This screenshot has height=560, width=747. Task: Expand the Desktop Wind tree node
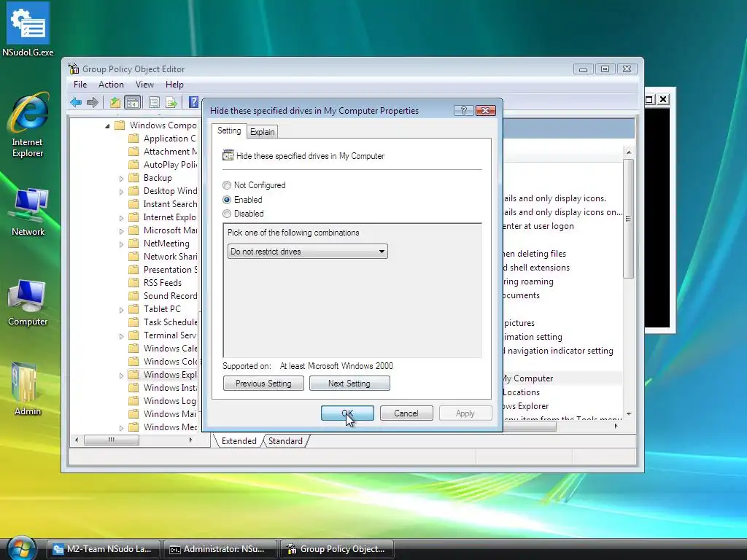point(121,192)
